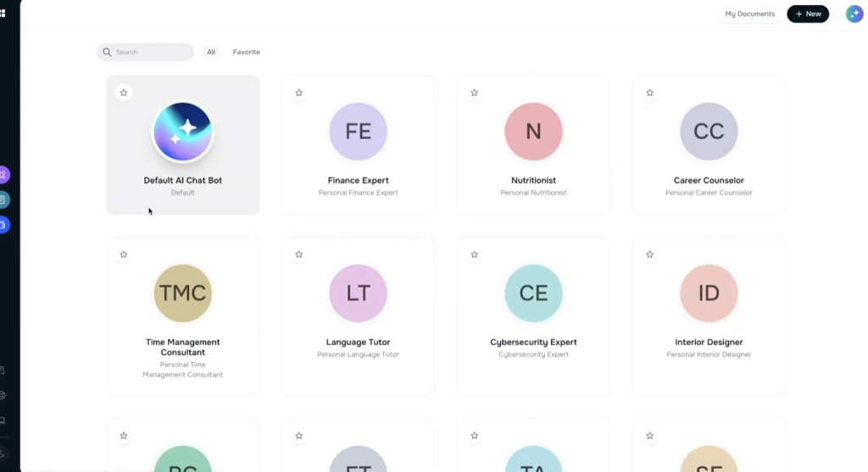The width and height of the screenshot is (868, 472).
Task: Open the Default AI Chat Bot avatar
Action: pos(182,132)
